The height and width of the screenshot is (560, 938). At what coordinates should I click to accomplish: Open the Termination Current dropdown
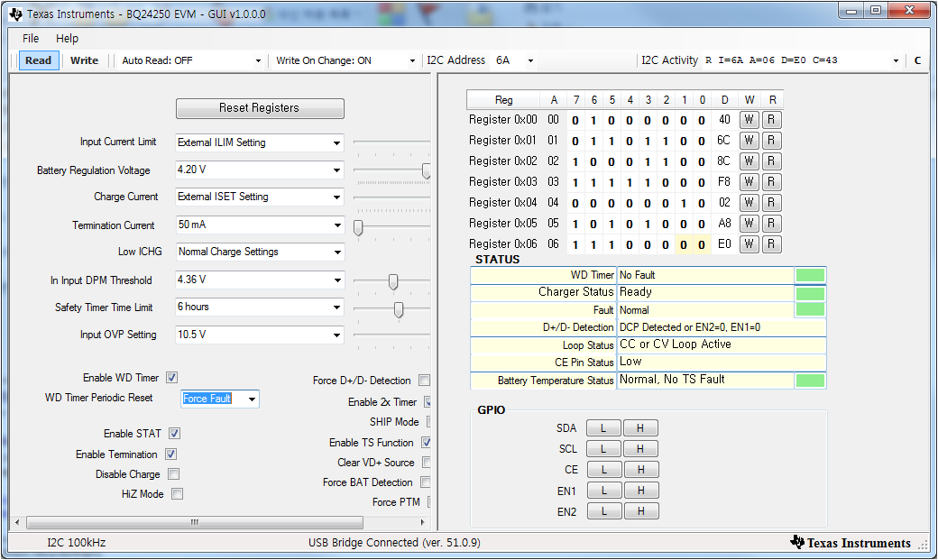pos(336,225)
